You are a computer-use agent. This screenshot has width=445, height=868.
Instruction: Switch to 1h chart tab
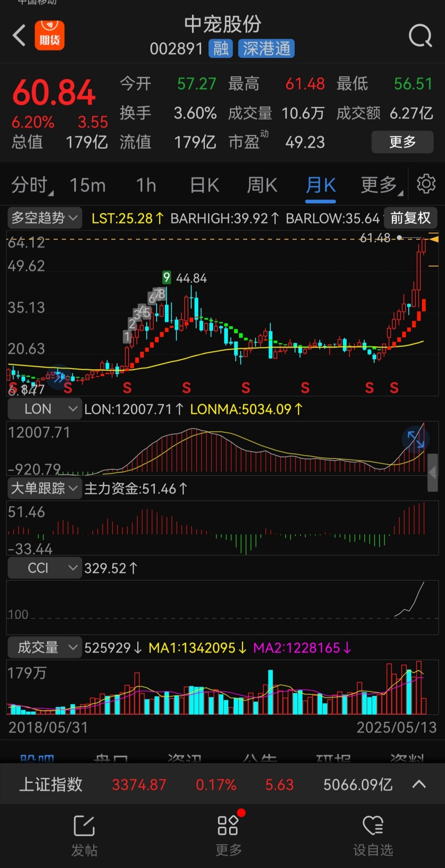[146, 185]
